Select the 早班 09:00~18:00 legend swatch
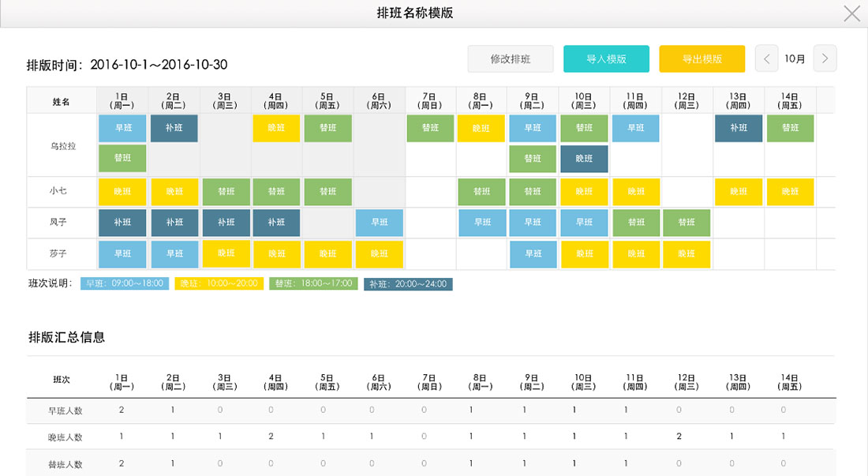868x476 pixels. coord(125,283)
